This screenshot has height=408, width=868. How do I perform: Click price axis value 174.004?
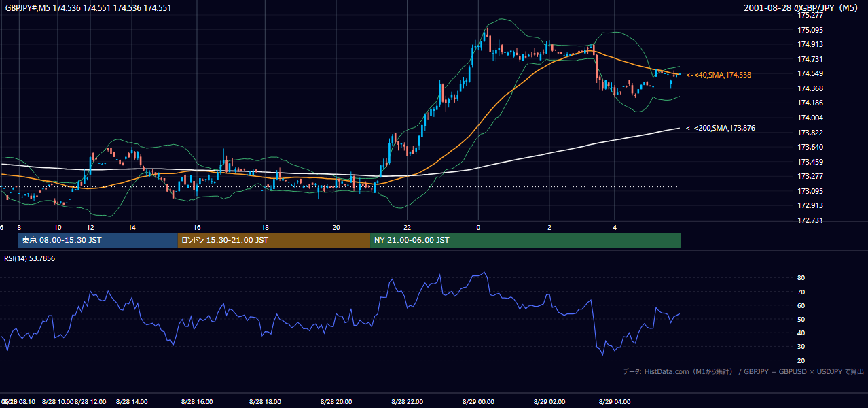(x=810, y=118)
